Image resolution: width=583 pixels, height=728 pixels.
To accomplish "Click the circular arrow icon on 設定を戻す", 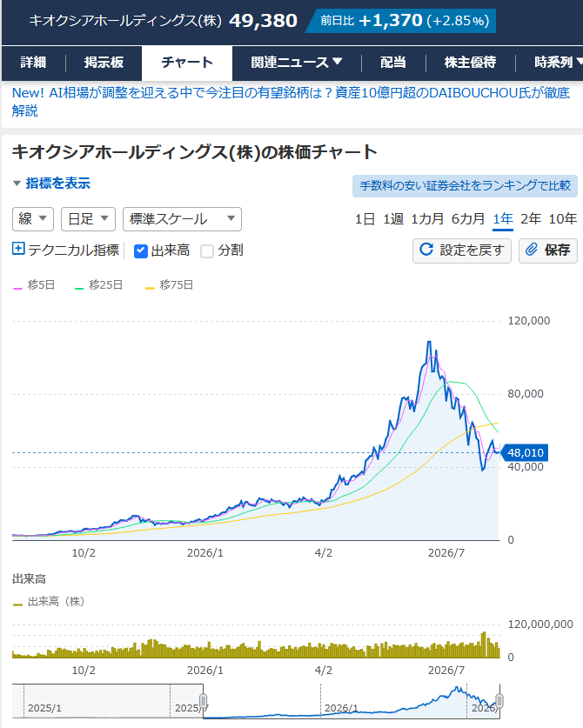I will 426,250.
